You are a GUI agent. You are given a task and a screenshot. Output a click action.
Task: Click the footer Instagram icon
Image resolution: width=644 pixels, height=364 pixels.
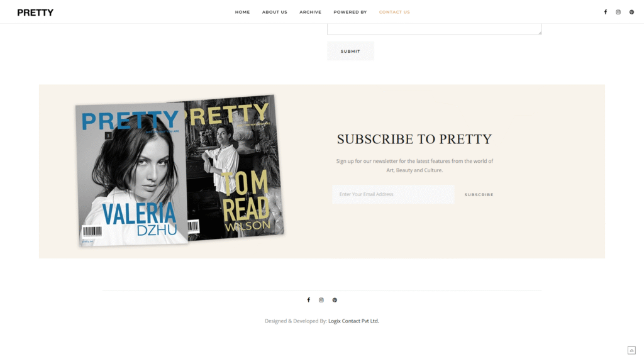pyautogui.click(x=321, y=300)
